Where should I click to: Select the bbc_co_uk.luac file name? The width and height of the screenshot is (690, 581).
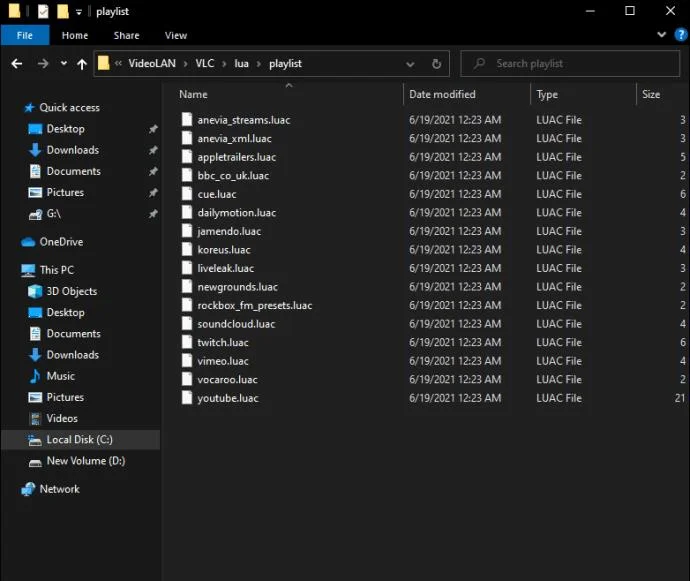click(233, 176)
